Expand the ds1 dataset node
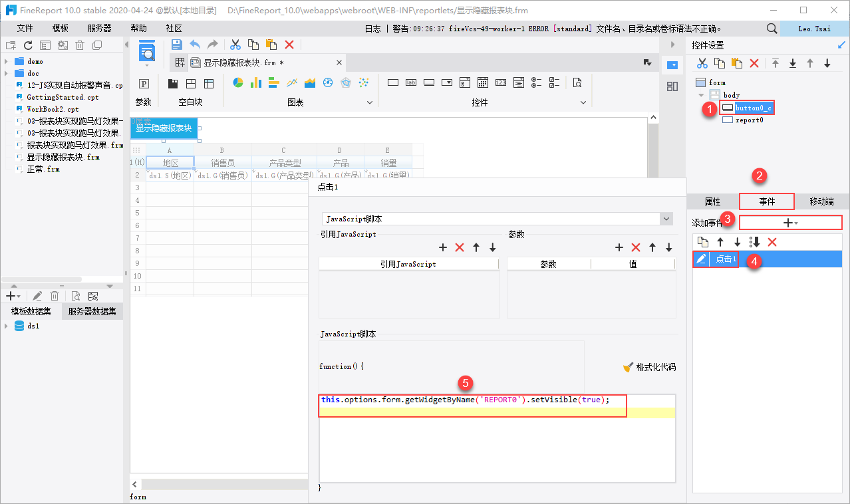850x504 pixels. [6, 326]
